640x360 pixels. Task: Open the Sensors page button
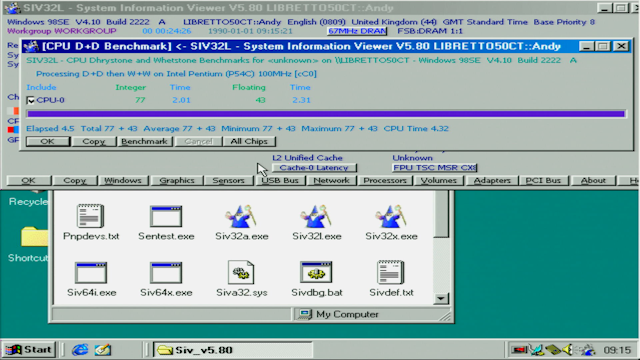coord(228,180)
